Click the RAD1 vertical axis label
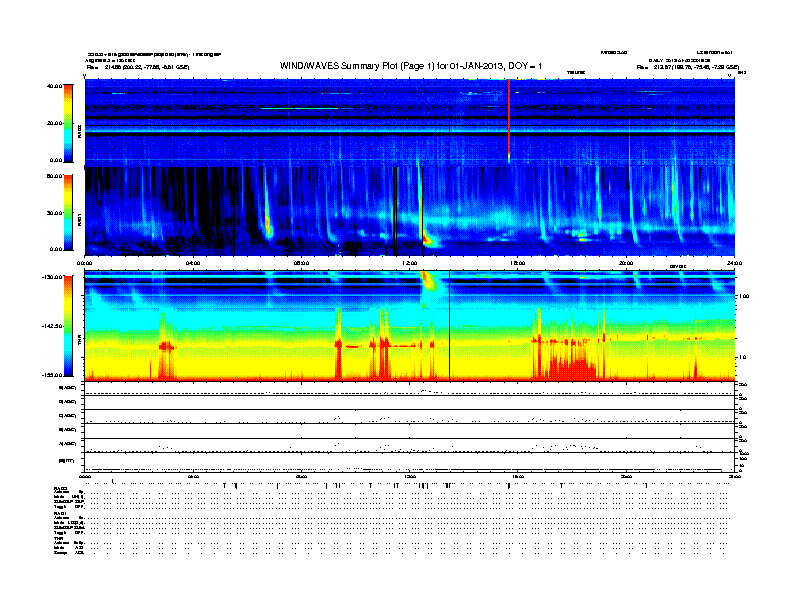This screenshot has height=612, width=792. (79, 219)
